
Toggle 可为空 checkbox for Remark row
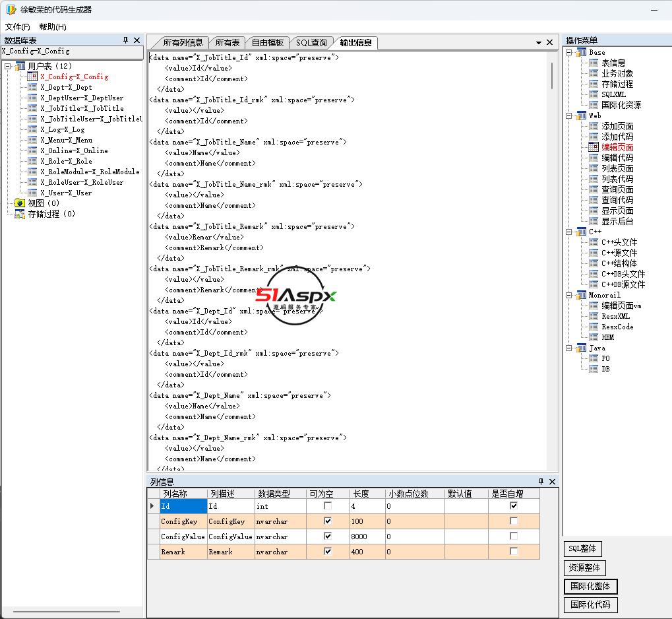(x=328, y=551)
